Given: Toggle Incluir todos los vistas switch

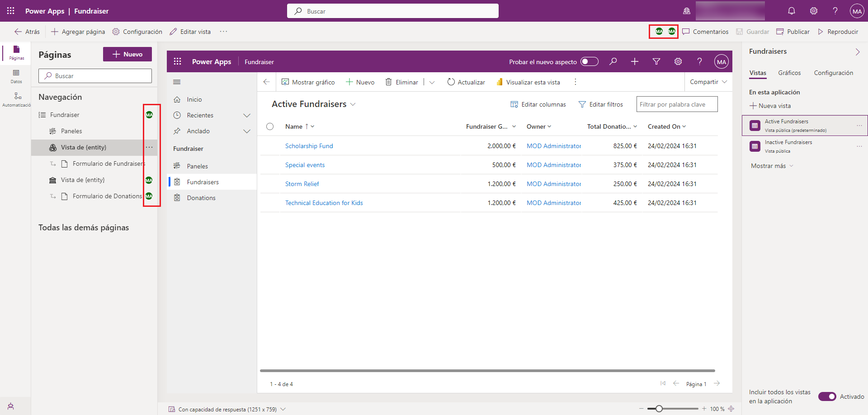Looking at the screenshot, I should pos(827,396).
